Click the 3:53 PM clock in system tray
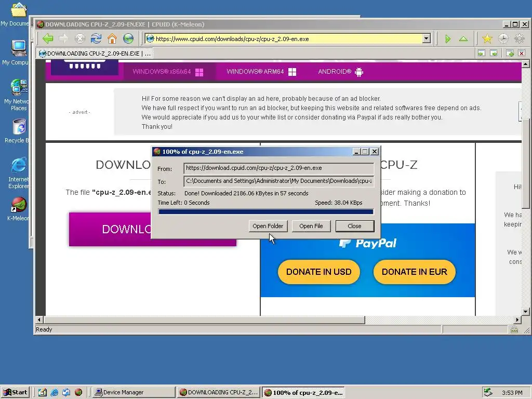 coord(512,393)
